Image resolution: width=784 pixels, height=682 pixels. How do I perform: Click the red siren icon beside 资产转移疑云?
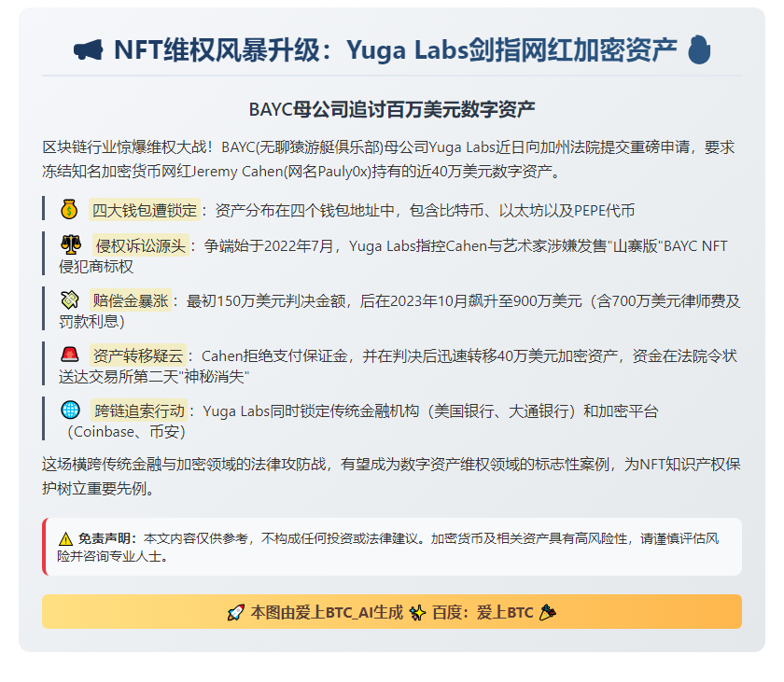pyautogui.click(x=69, y=355)
